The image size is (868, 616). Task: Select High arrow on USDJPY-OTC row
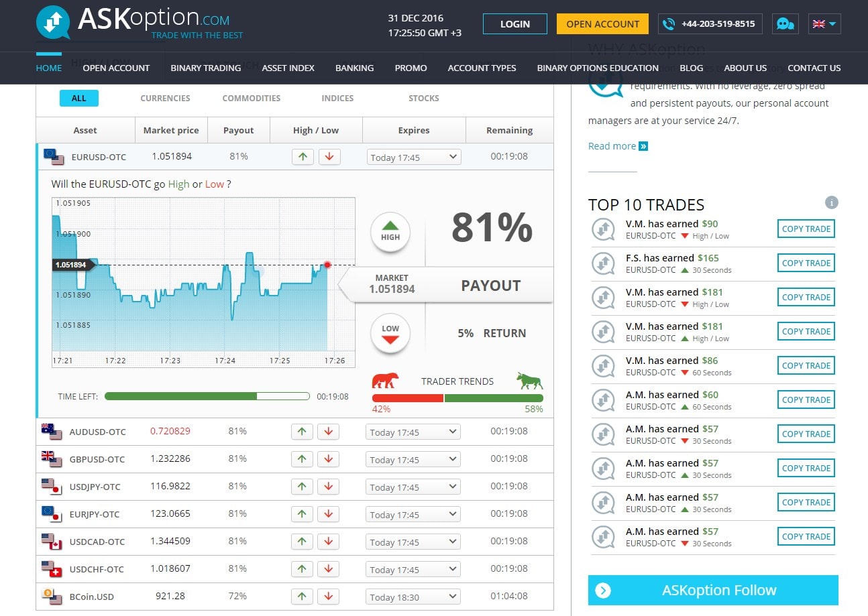pyautogui.click(x=303, y=487)
